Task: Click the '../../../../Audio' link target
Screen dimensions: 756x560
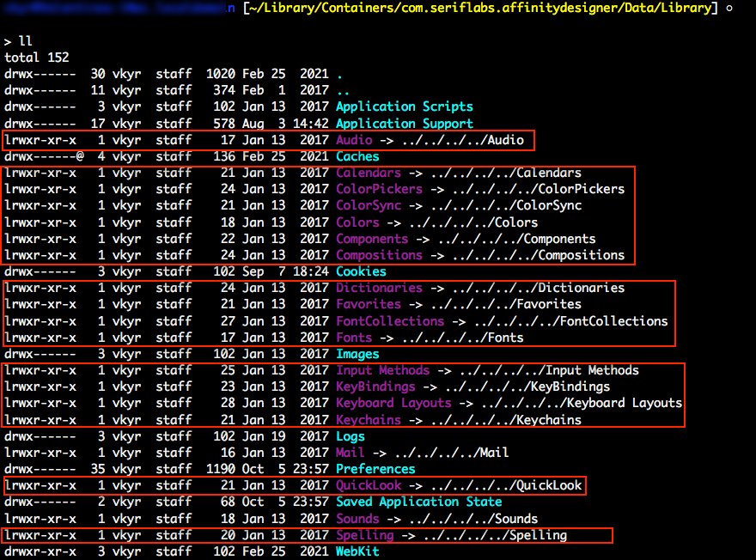Action: coord(462,140)
